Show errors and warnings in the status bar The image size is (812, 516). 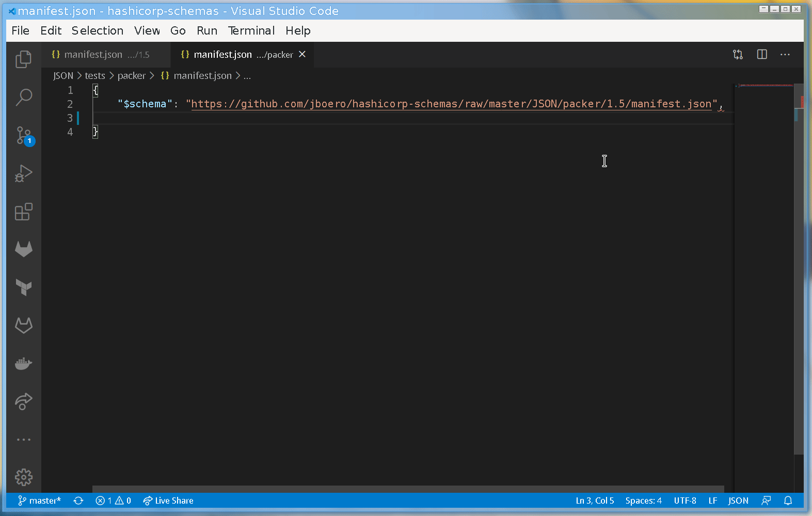coord(114,501)
